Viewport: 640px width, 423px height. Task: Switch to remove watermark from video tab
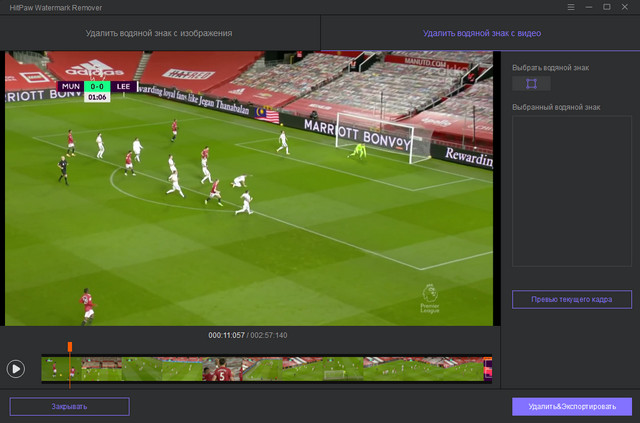(481, 33)
